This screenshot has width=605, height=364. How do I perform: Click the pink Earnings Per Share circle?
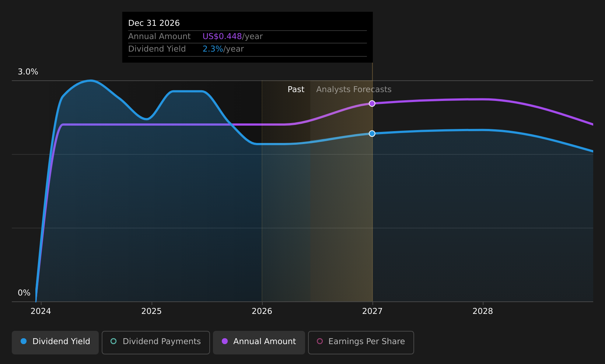point(320,341)
